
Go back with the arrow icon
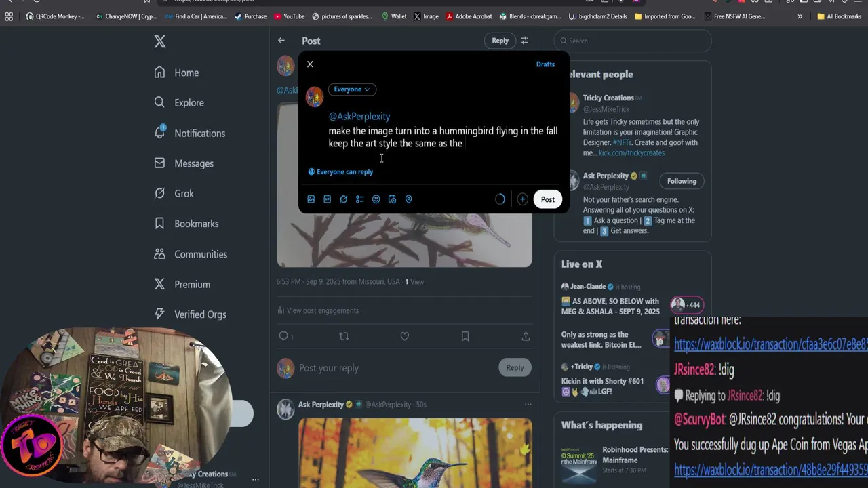[x=281, y=41]
